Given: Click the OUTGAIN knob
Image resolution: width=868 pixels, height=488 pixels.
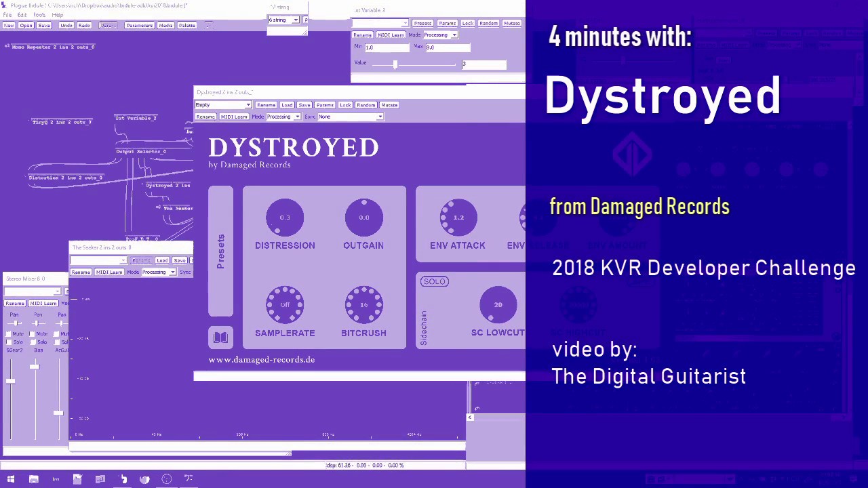Looking at the screenshot, I should click(364, 218).
